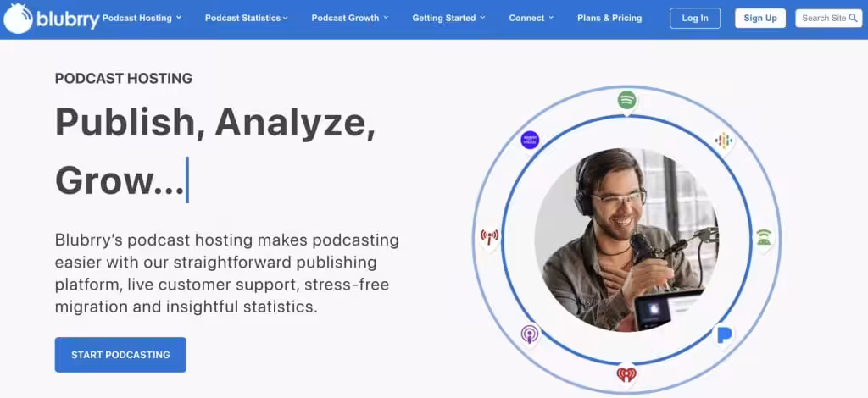868x398 pixels.
Task: Click the Android podcast icon on the ring
Action: [x=764, y=238]
